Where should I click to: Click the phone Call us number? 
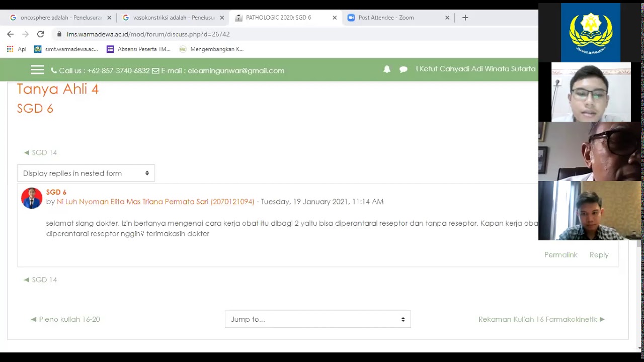pos(100,71)
